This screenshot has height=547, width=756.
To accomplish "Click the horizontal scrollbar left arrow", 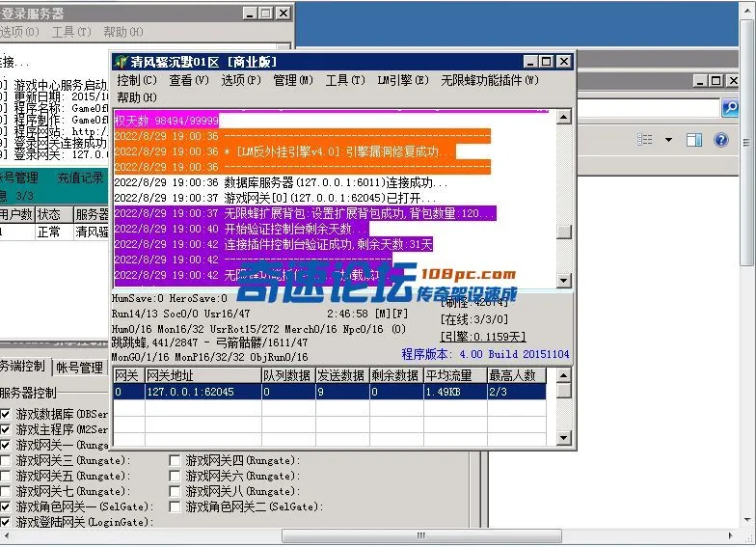I will tap(7, 536).
